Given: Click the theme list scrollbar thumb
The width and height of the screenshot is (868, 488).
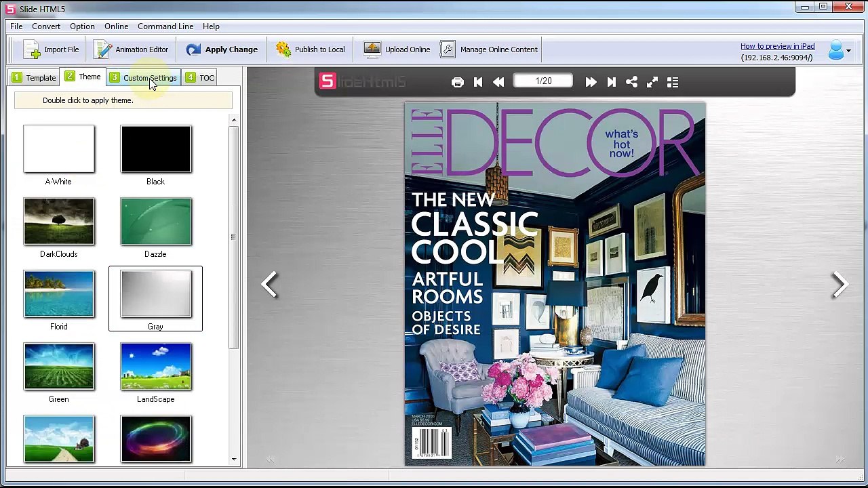Looking at the screenshot, I should point(234,237).
